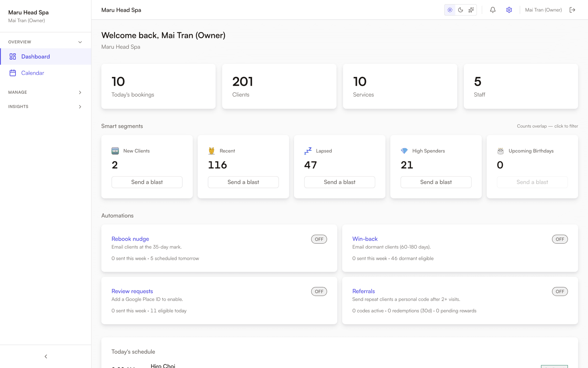
Task: Switch to light theme sun icon
Action: [450, 10]
